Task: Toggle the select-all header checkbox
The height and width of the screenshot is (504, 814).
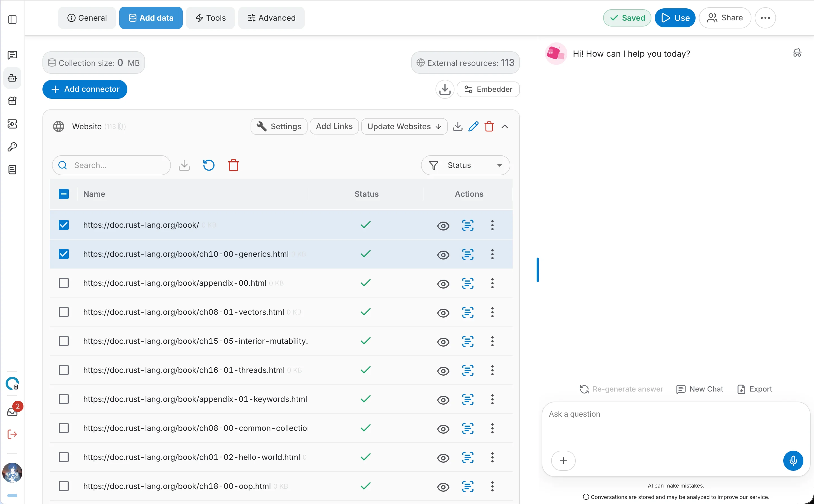Action: pyautogui.click(x=64, y=194)
